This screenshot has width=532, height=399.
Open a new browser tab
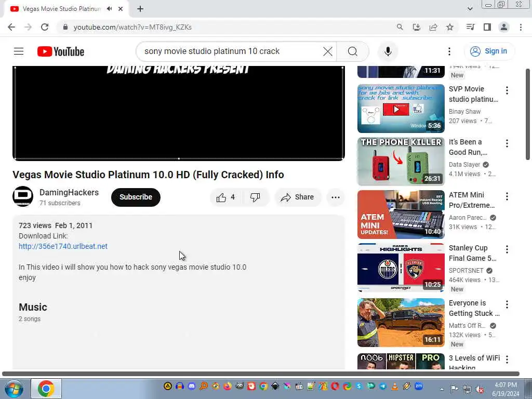coord(140,9)
